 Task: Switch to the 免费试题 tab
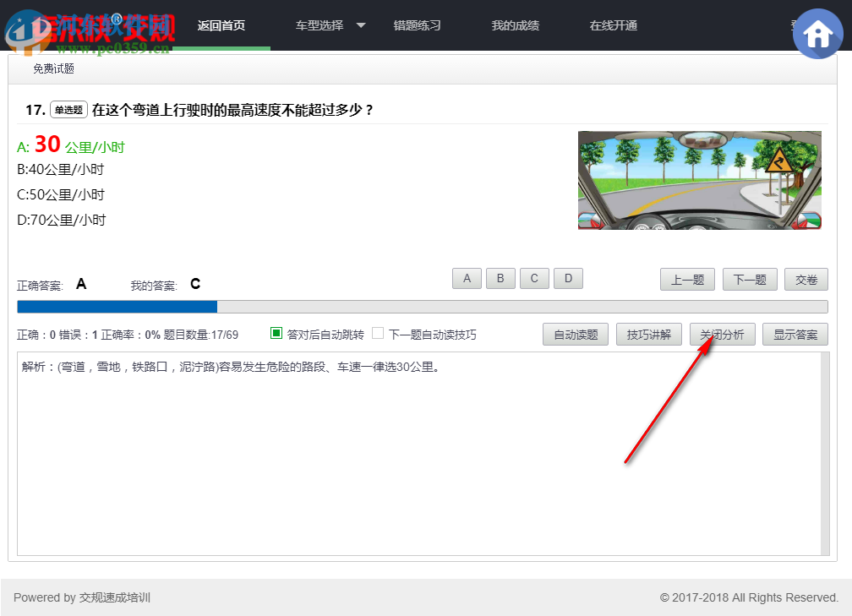[52, 68]
